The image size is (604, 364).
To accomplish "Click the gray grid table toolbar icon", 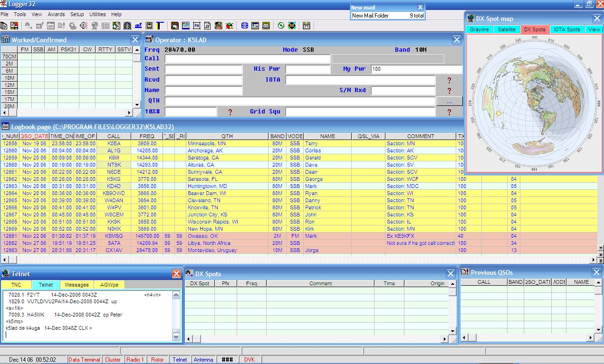I will point(105,25).
